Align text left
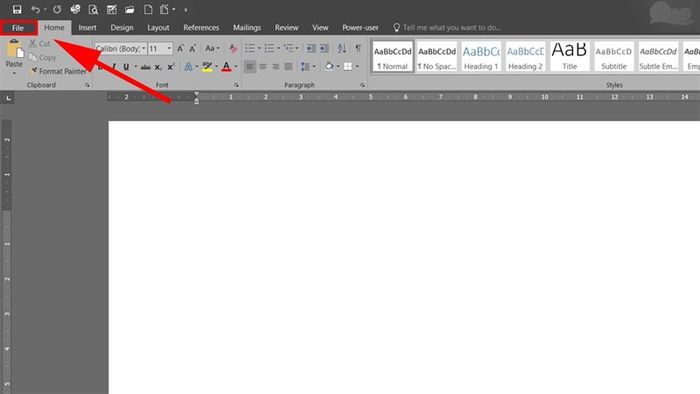 coord(250,67)
